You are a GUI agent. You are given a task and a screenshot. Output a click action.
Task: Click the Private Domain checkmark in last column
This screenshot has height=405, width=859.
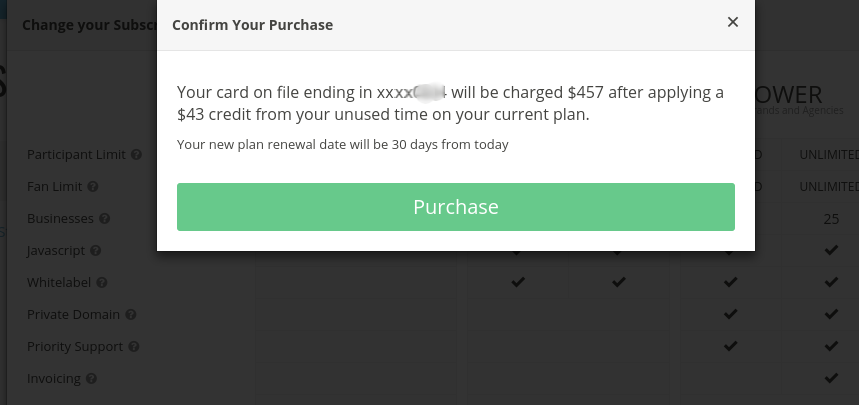(x=831, y=314)
